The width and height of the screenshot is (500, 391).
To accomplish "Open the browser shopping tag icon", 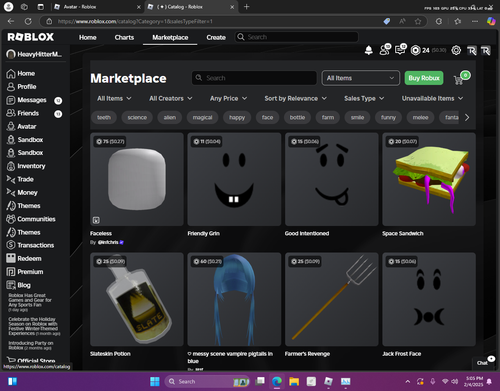I will 387,21.
